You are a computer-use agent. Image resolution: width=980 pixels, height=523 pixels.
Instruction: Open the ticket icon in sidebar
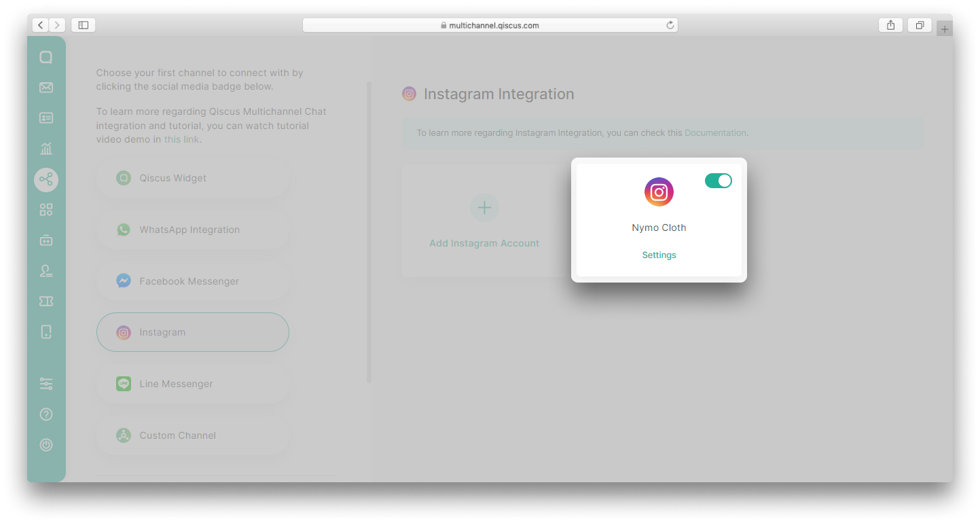[46, 301]
